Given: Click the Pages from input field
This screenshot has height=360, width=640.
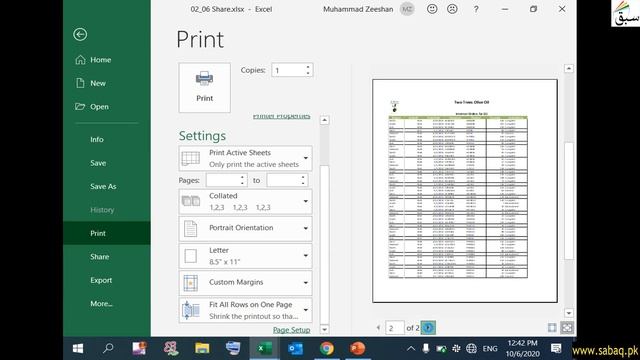Looking at the screenshot, I should [223, 180].
